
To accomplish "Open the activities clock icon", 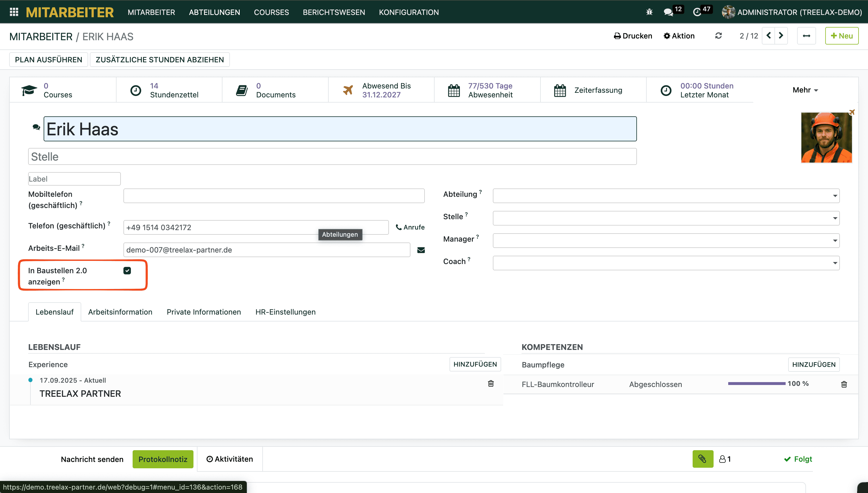I will (697, 12).
